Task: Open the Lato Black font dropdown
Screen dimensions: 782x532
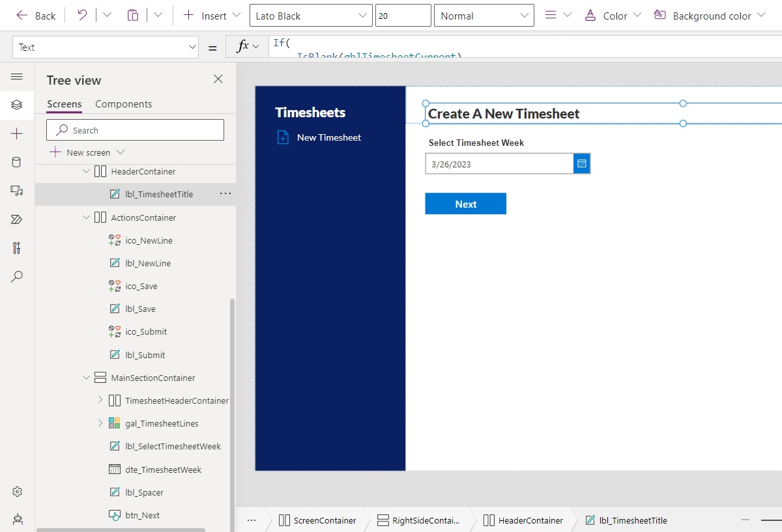Action: tap(311, 14)
